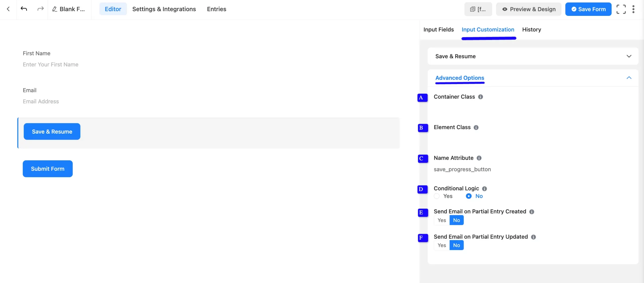Switch to Settings & Integrations tab
Image resolution: width=644 pixels, height=283 pixels.
[164, 9]
